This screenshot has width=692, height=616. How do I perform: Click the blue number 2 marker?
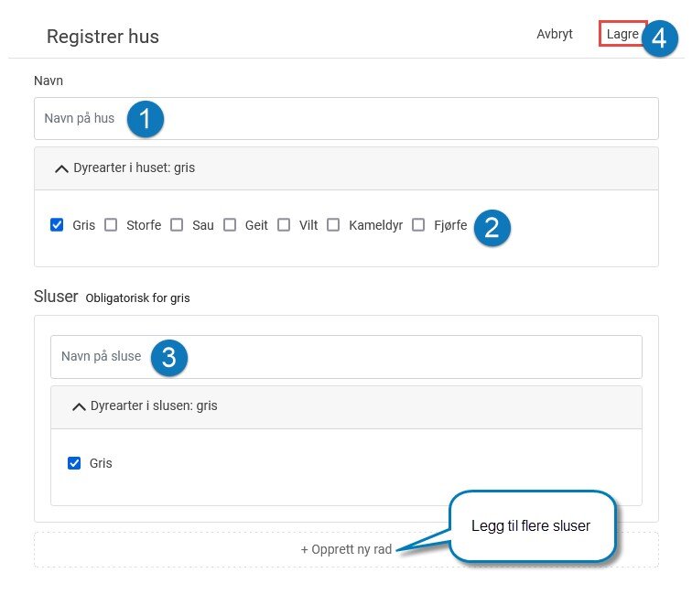[x=492, y=228]
